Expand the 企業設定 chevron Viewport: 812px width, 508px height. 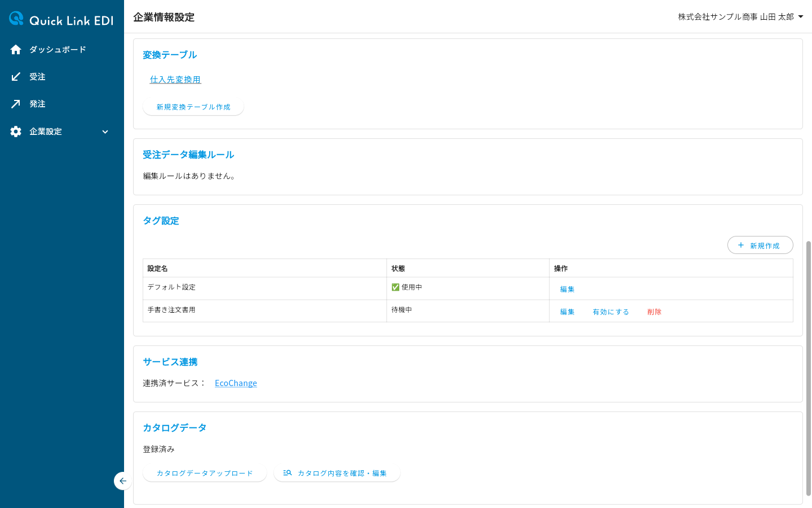pyautogui.click(x=105, y=132)
